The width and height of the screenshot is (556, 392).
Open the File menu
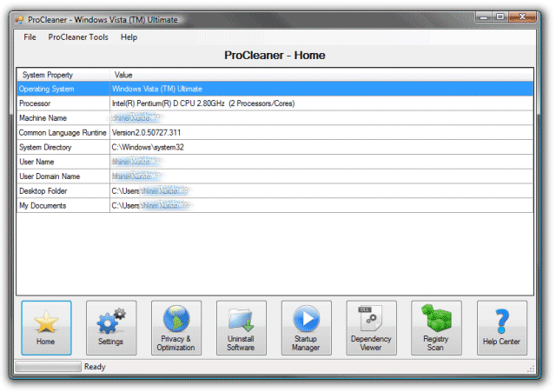[x=30, y=37]
